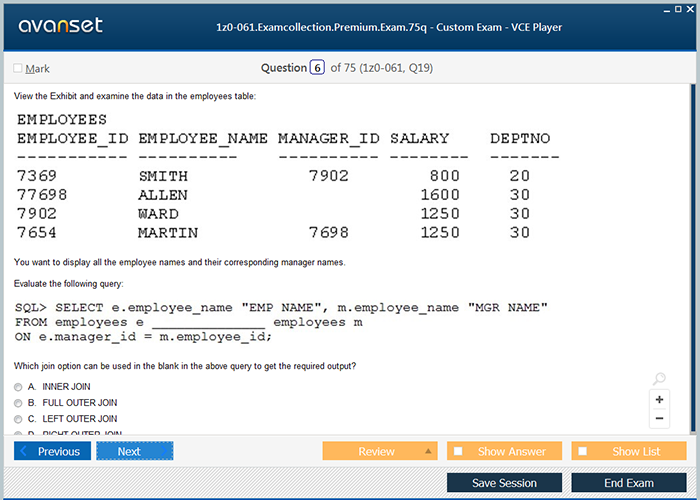Enable the Show List checkbox

pos(583,451)
